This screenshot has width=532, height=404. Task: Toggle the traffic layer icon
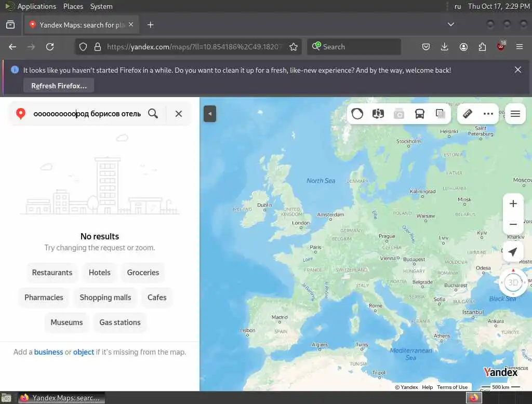(357, 114)
